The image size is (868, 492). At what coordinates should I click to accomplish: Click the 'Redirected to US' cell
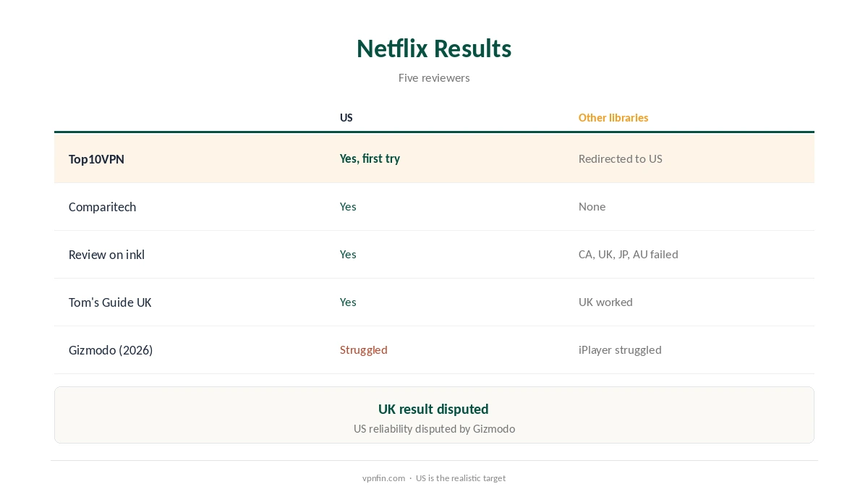pos(621,158)
